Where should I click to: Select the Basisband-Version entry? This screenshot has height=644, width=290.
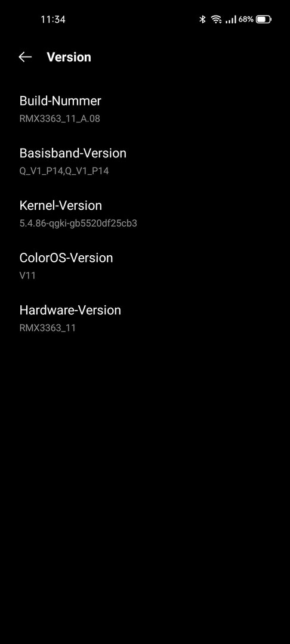coord(145,162)
